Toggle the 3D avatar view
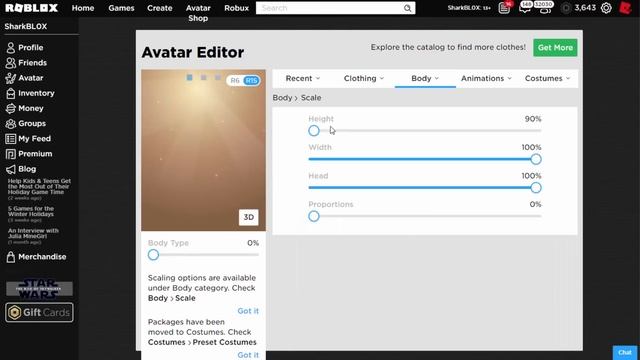This screenshot has height=360, width=640. tap(249, 217)
